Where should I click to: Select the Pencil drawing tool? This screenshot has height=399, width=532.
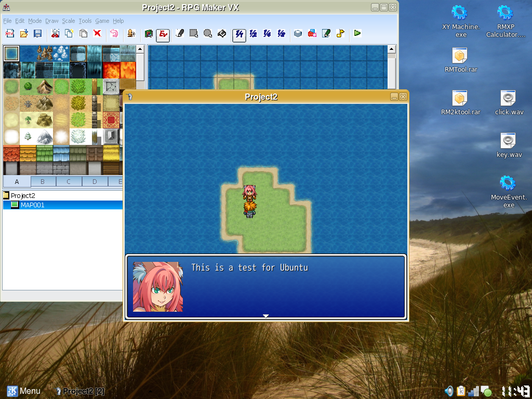pos(180,33)
